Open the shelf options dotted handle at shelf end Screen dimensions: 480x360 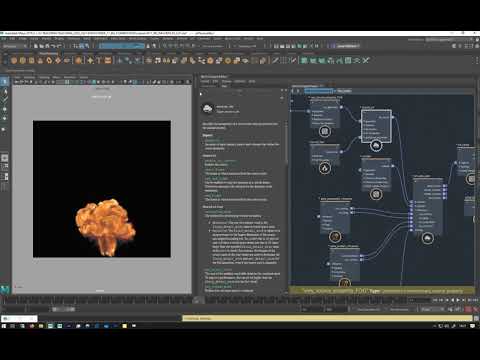[x=477, y=60]
